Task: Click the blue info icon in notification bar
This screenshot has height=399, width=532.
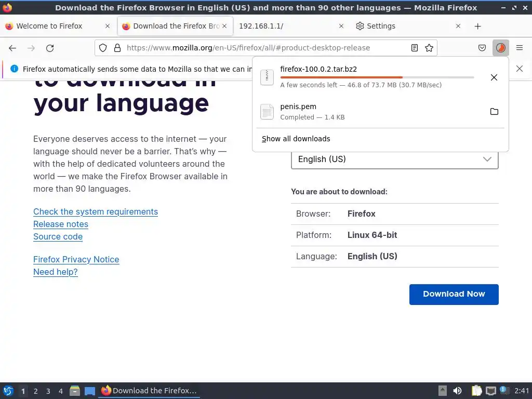Action: pyautogui.click(x=14, y=69)
